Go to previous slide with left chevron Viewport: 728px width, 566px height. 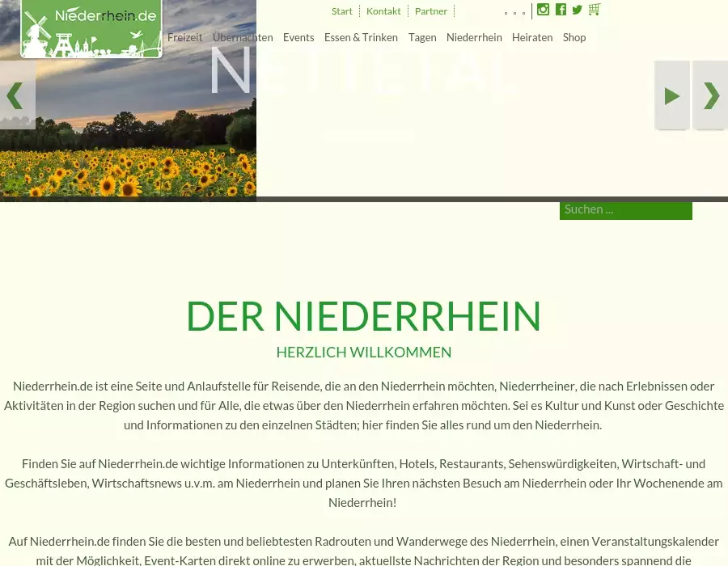click(x=16, y=95)
